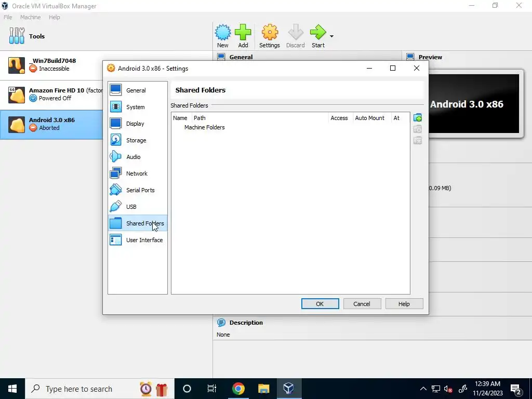The width and height of the screenshot is (532, 399).
Task: Open File Explorer from the taskbar
Action: pyautogui.click(x=263, y=389)
